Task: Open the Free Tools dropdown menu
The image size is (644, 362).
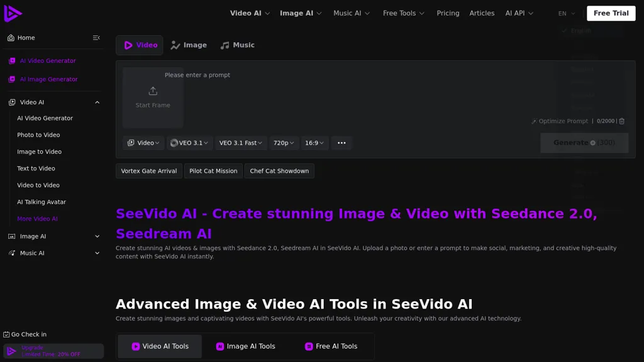Action: (x=403, y=13)
